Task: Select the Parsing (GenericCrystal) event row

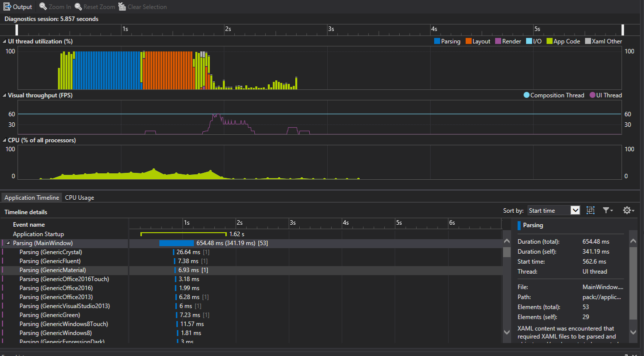Action: click(50, 252)
